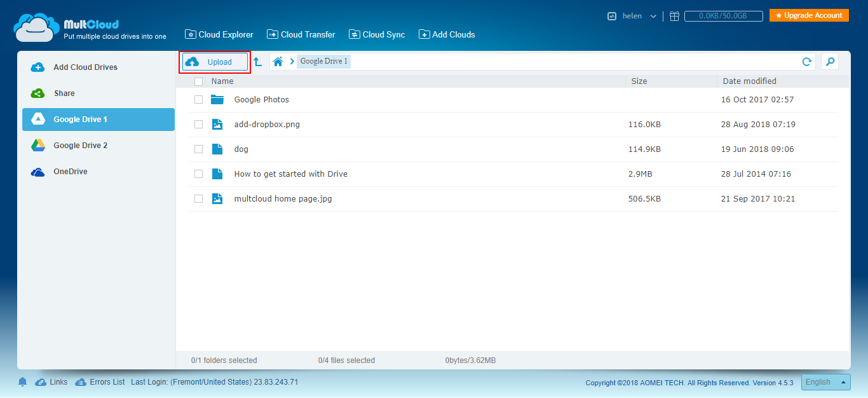Select Google Drive 2 in the sidebar
This screenshot has width=868, height=398.
(x=98, y=145)
